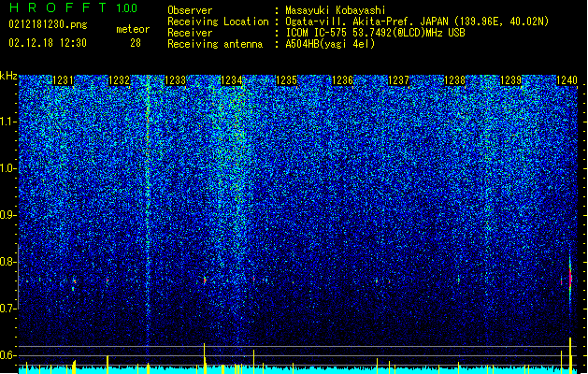The width and height of the screenshot is (588, 374).
Task: Click the receiver text ICOM IC-575 53.7492 MHz USB
Action: point(375,33)
